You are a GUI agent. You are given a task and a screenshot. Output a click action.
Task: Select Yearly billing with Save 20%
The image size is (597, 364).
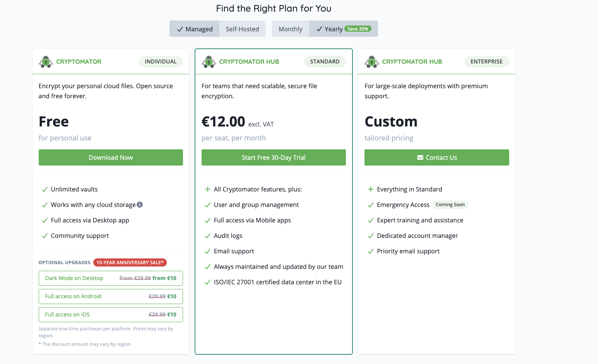(343, 29)
